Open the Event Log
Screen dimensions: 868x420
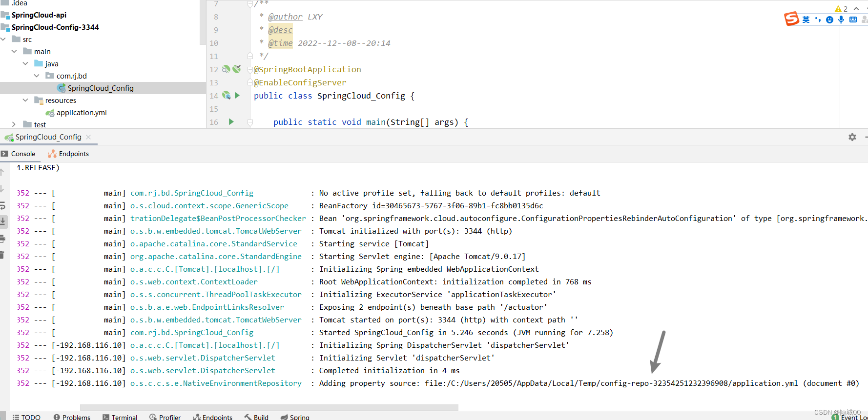tap(850, 417)
